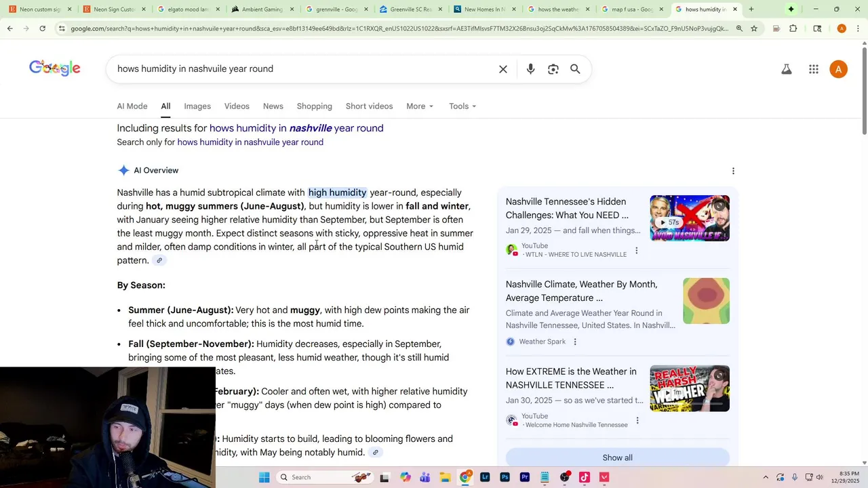Expand the More search filters dropdown
Viewport: 868px width, 488px height.
420,106
